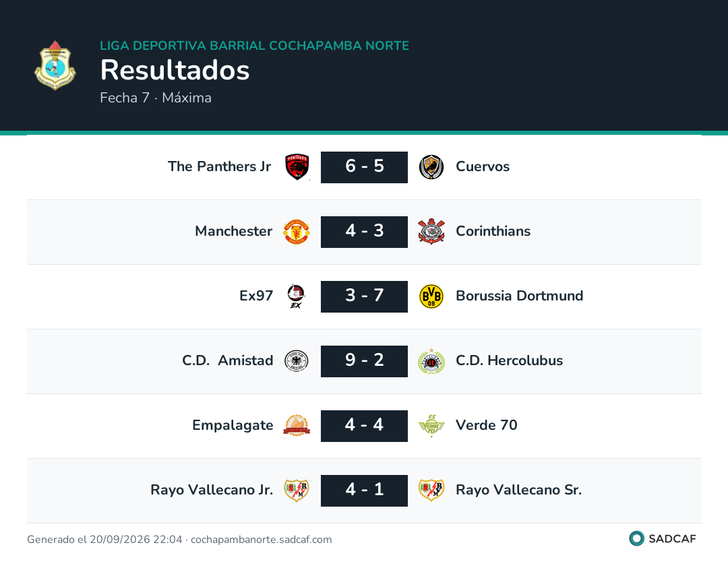This screenshot has width=728, height=574.
Task: Open the cochapambanorte.sadcaf.com link
Action: click(262, 540)
